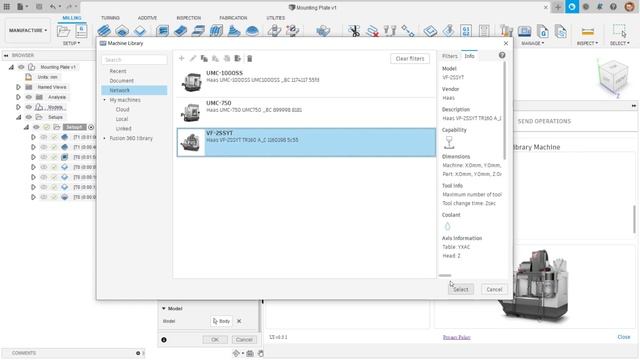Click the Save icon in the title bar

tap(39, 7)
